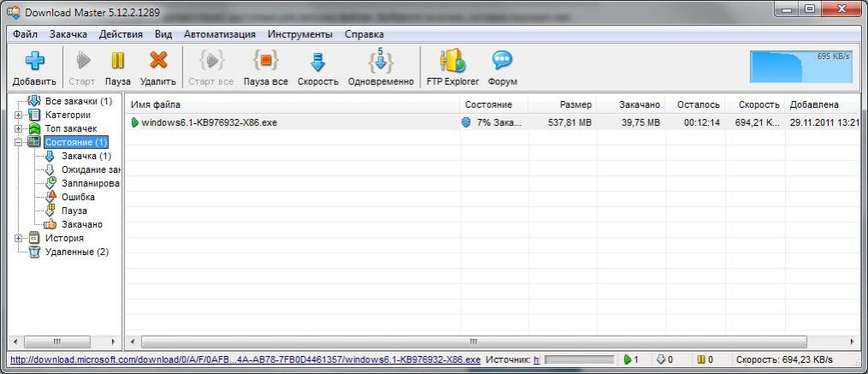Image resolution: width=868 pixels, height=374 pixels.
Task: Click the Закачано thumbs-up icon
Action: tap(51, 224)
